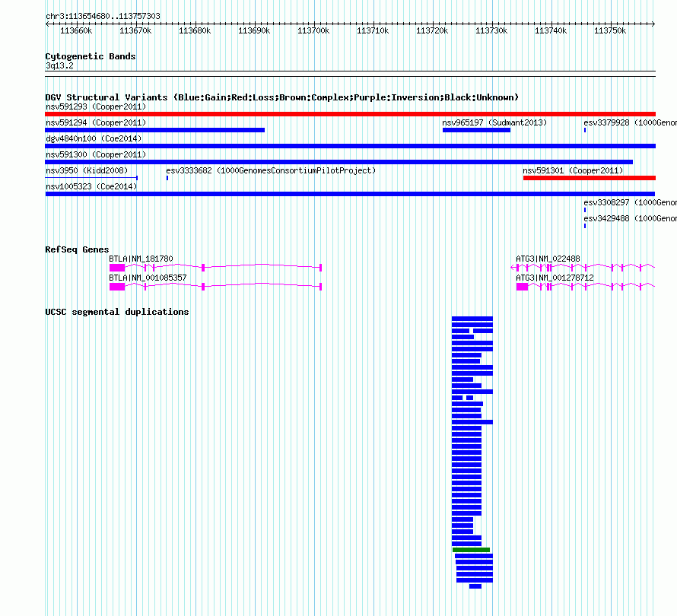The height and width of the screenshot is (616, 677).
Task: Click the red loss bar under nsv591301
Action: click(590, 178)
